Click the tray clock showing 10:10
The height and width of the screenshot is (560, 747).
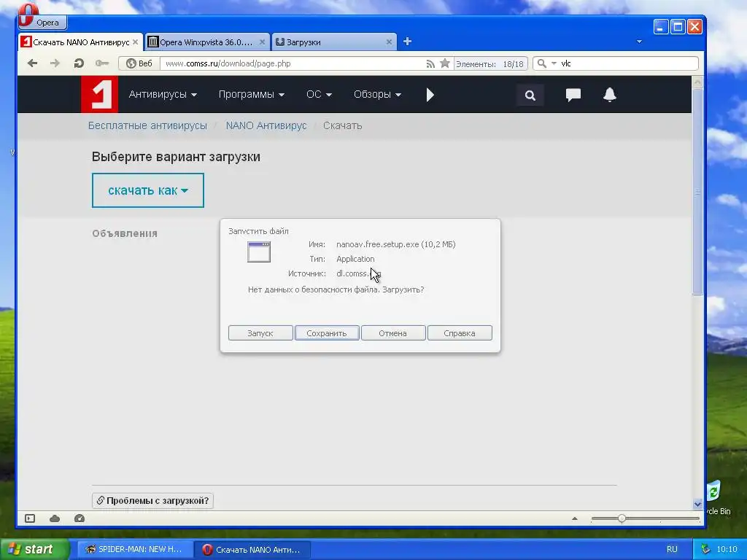click(x=727, y=549)
